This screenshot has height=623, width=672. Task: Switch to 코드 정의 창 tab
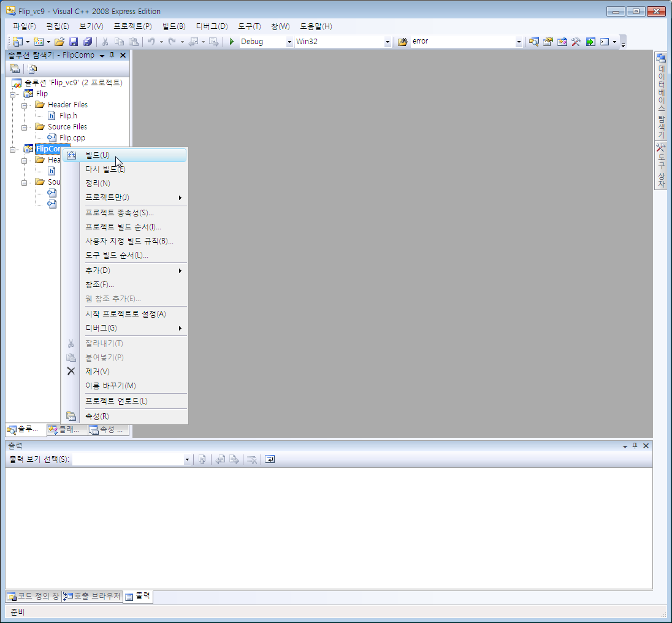[34, 596]
